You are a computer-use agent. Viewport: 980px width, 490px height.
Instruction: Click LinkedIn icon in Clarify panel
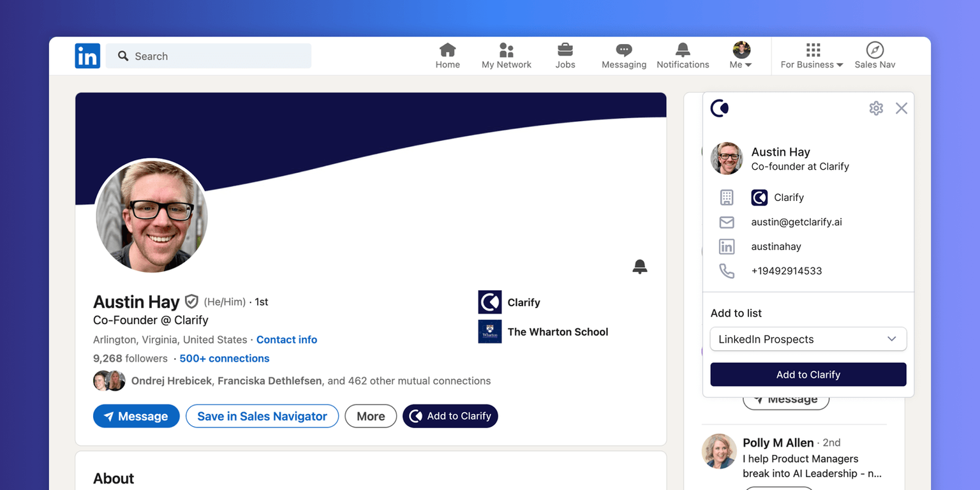(x=727, y=246)
